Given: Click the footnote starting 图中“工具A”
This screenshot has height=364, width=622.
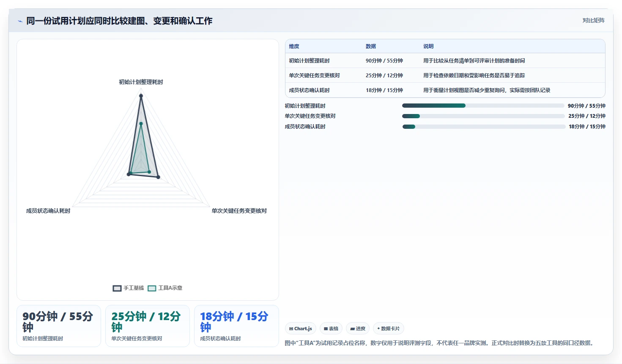Looking at the screenshot, I should tap(440, 343).
